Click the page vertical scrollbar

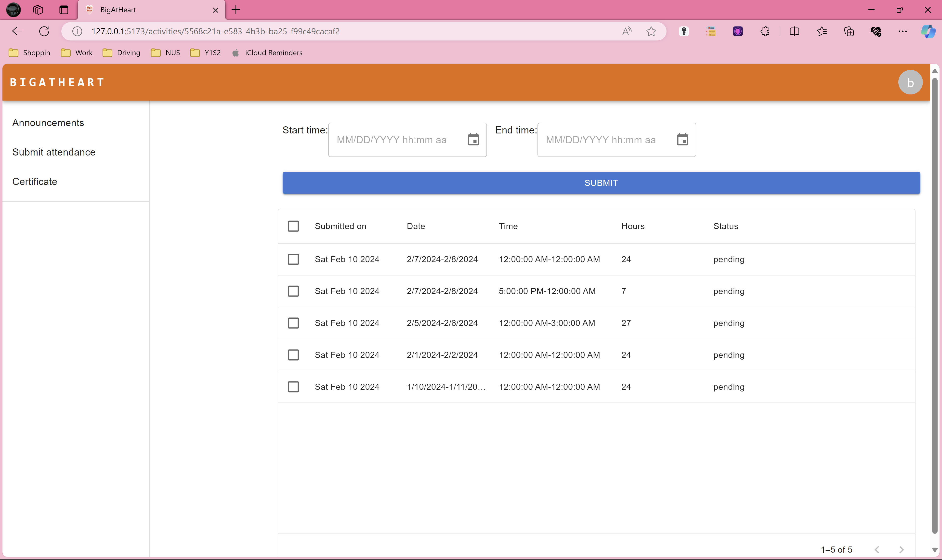[934, 302]
